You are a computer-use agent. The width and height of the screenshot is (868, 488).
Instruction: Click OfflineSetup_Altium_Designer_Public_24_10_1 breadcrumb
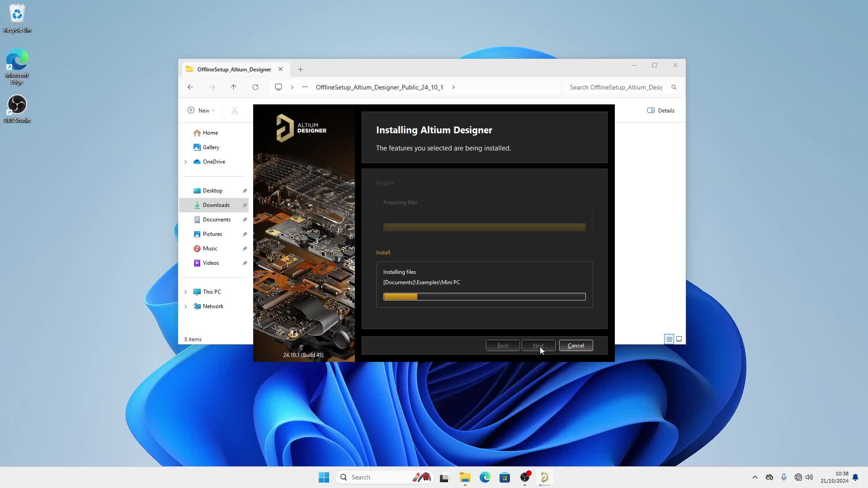[x=379, y=87]
